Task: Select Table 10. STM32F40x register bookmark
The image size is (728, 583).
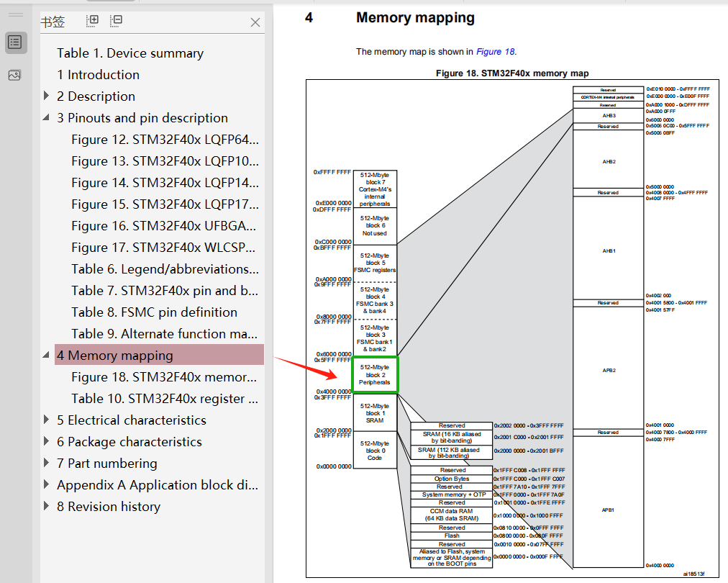Action: tap(164, 399)
